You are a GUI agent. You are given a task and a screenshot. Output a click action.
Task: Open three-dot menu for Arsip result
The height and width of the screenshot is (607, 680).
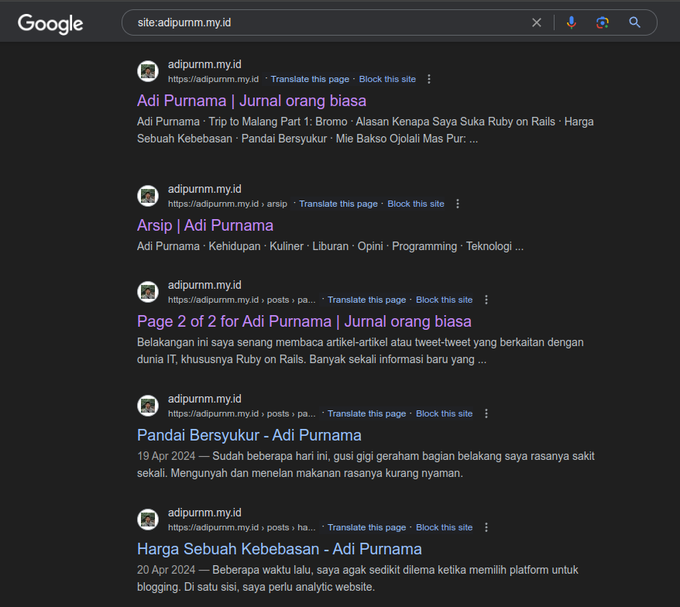(x=458, y=204)
